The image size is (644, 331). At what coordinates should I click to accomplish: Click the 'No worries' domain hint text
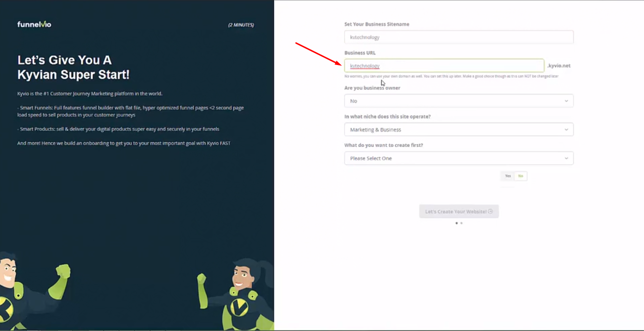click(451, 76)
